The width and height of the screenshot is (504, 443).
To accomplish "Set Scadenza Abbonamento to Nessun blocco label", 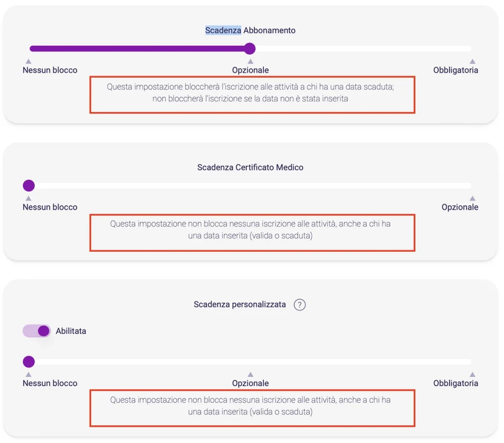I will coord(50,70).
